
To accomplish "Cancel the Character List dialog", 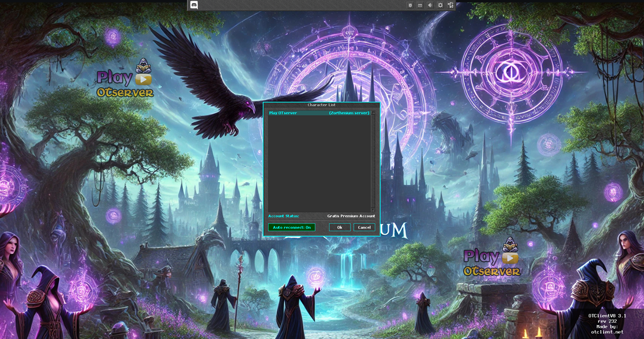I will 364,227.
